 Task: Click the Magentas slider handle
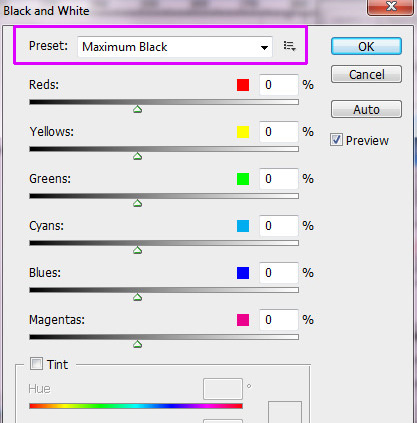(x=137, y=344)
